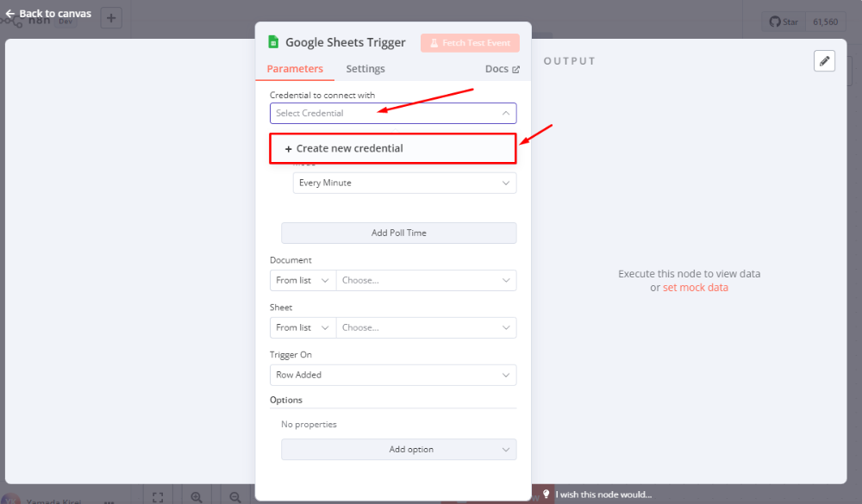The image size is (862, 504).
Task: Open the Trigger On Row Added dropdown
Action: [x=393, y=375]
